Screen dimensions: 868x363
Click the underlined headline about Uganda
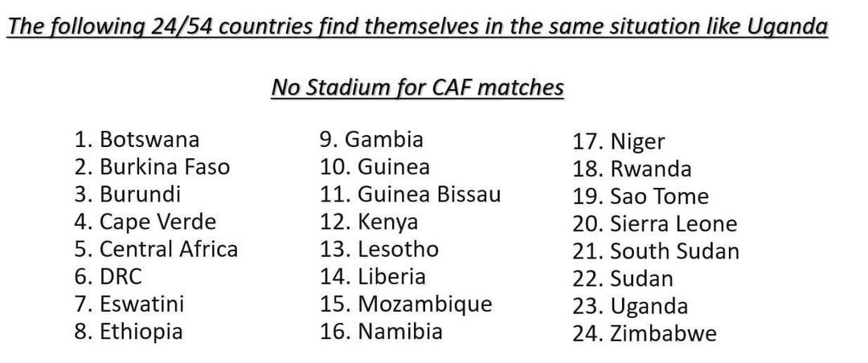[418, 28]
